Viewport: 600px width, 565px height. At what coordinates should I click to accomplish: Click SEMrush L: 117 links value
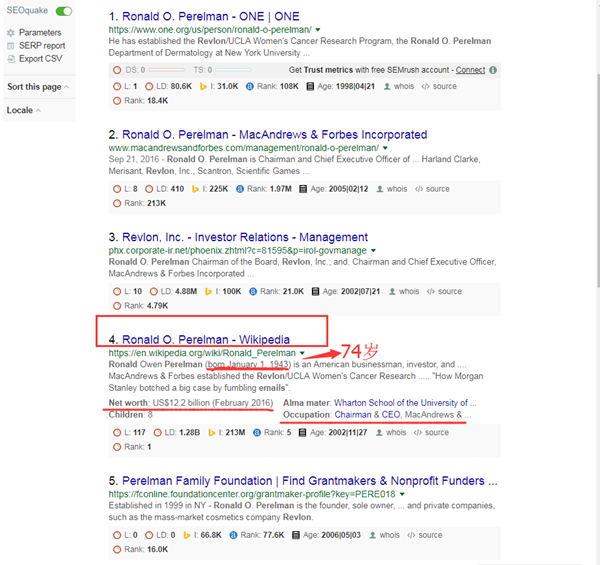click(x=139, y=433)
